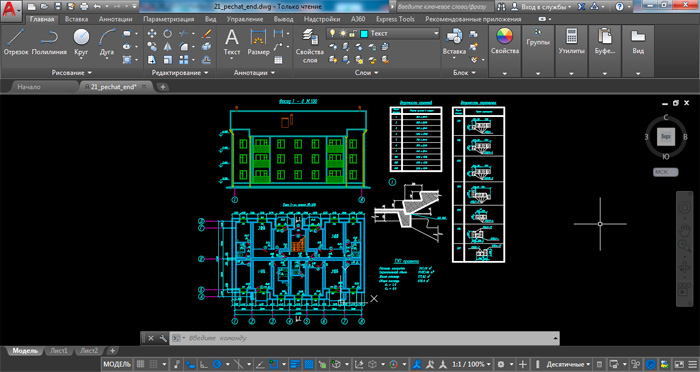Open the Параметризация ribbon tab
Viewport: 700px width, 372px height.
[169, 19]
